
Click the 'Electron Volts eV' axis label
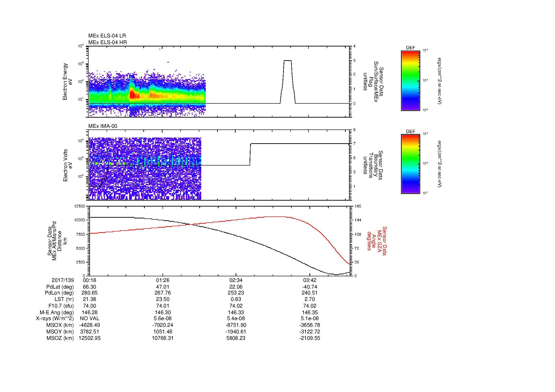(67, 166)
